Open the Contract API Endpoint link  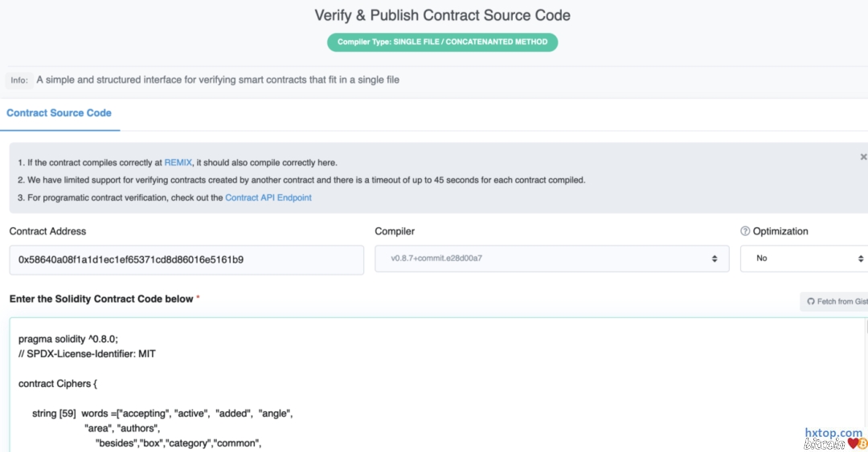[268, 197]
